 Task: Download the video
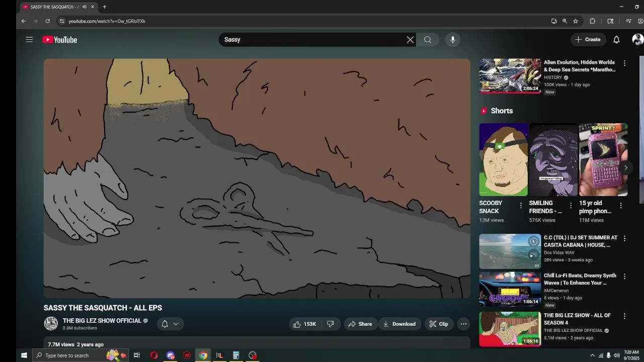pos(399,324)
